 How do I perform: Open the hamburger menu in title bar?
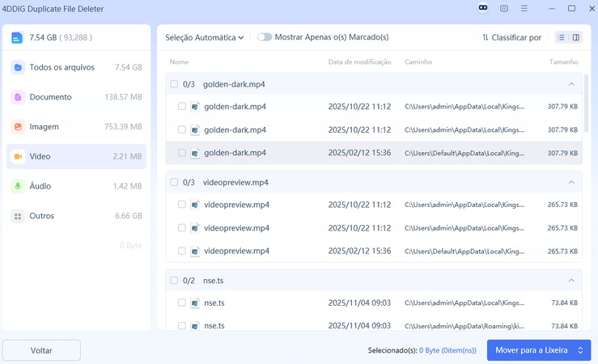tap(527, 8)
